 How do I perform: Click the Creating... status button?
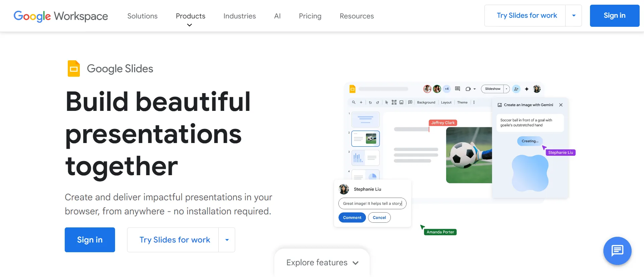click(x=530, y=141)
